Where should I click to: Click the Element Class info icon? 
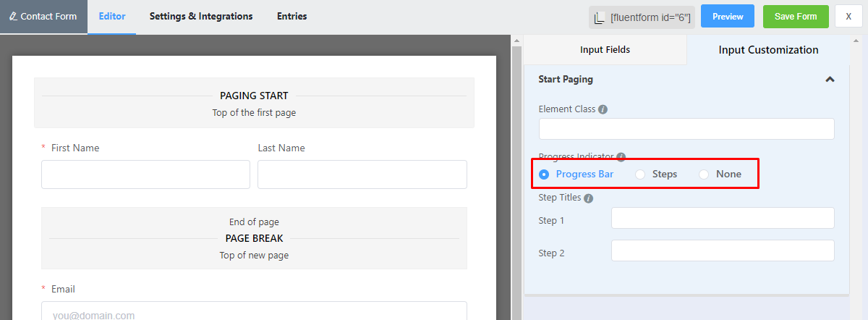coord(603,109)
